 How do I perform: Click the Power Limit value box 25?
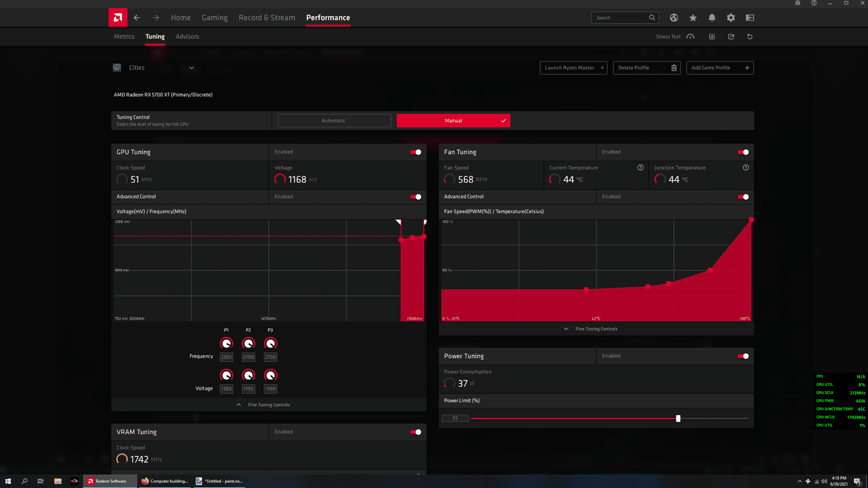point(455,418)
